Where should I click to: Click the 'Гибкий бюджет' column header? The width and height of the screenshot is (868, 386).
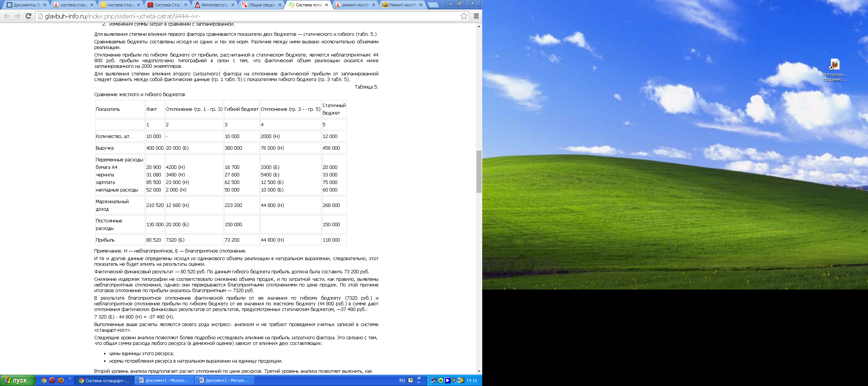click(x=241, y=109)
